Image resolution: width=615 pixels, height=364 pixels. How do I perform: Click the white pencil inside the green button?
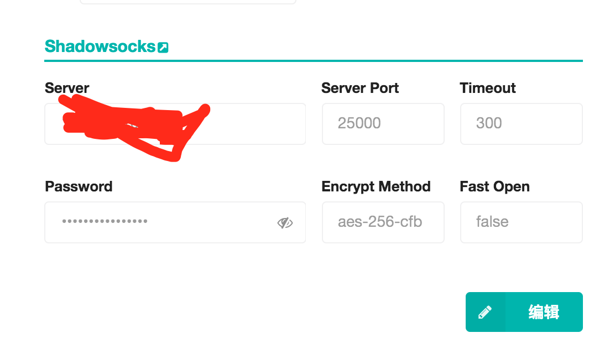pos(485,311)
